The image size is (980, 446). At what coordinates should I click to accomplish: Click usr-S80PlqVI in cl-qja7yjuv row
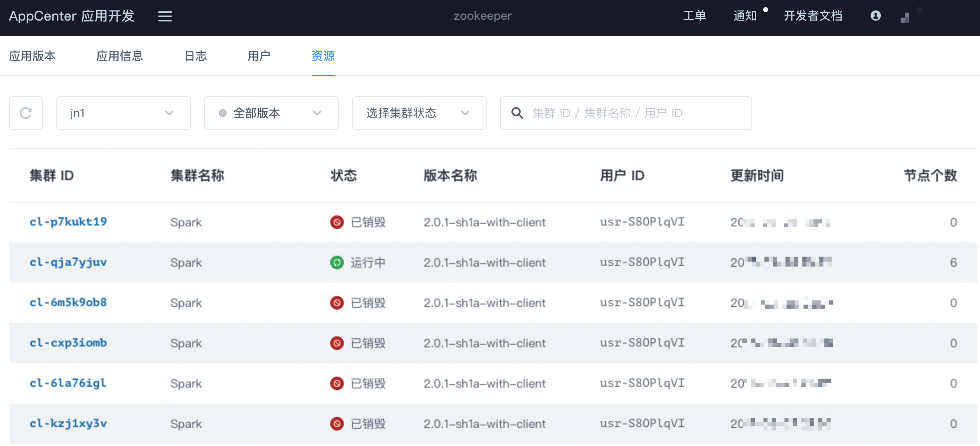tap(642, 262)
